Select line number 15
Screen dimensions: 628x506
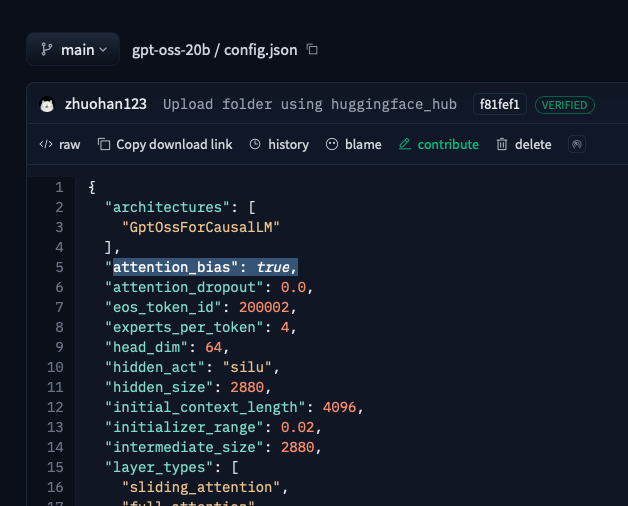55,467
